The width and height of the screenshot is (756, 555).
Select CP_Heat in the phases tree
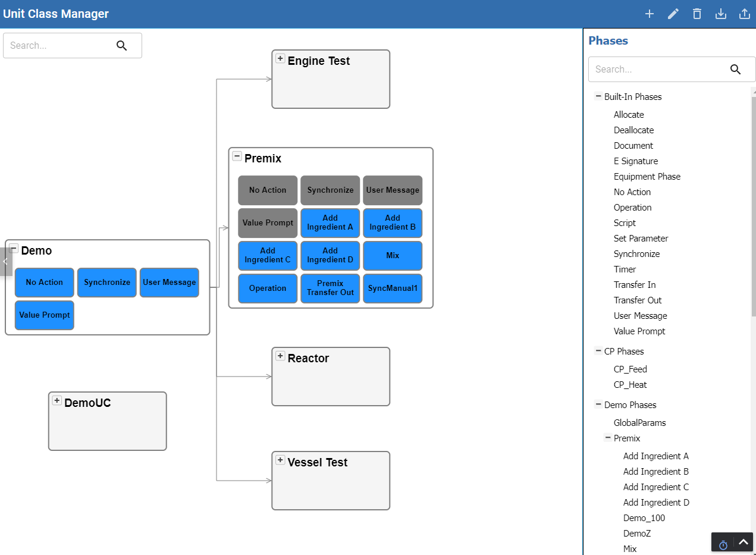[x=630, y=385]
